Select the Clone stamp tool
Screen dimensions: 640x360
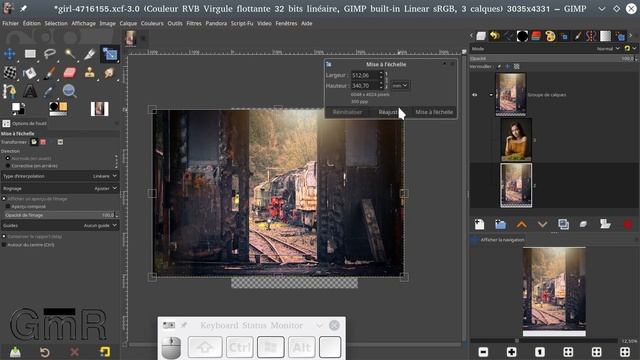coord(90,73)
